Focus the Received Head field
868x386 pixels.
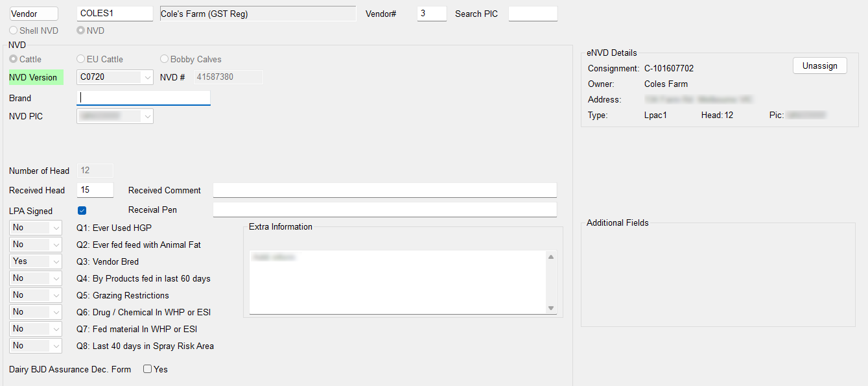(95, 190)
